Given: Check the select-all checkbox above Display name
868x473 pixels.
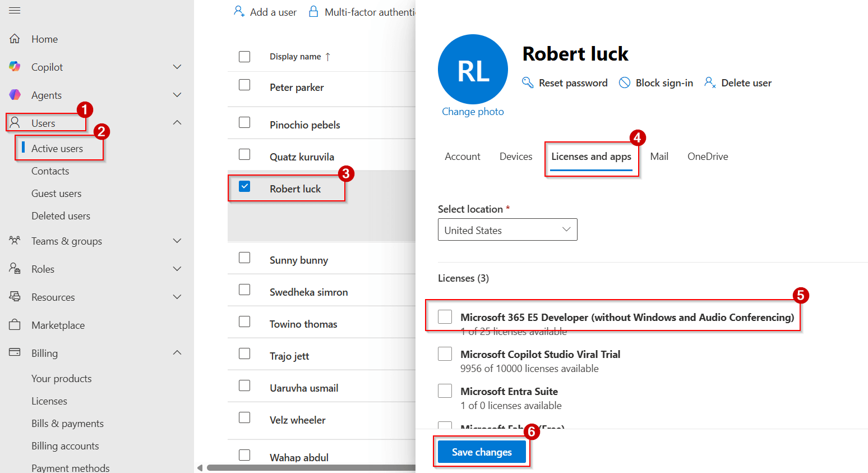Looking at the screenshot, I should point(244,56).
